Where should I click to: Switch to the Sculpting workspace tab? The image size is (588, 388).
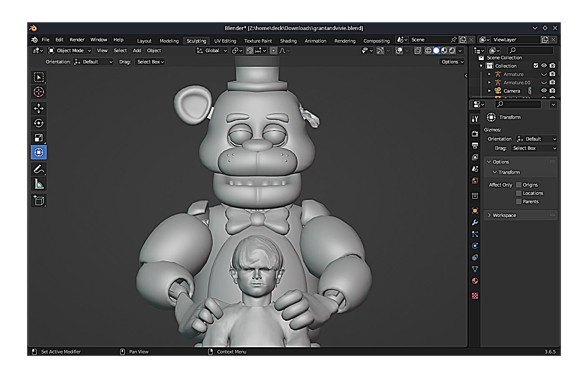196,41
